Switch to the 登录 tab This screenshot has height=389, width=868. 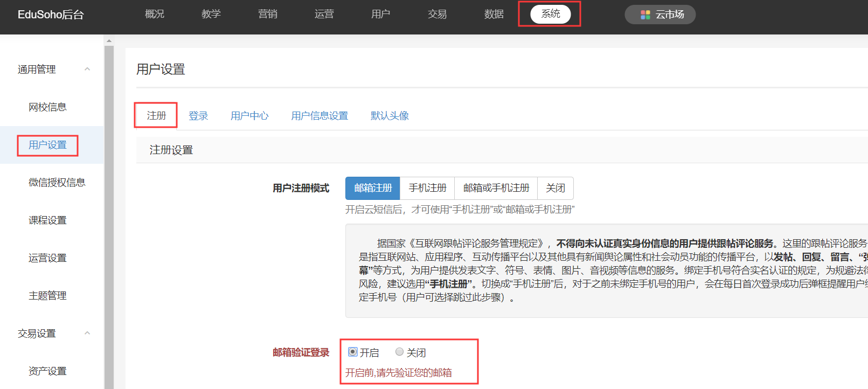click(x=198, y=116)
